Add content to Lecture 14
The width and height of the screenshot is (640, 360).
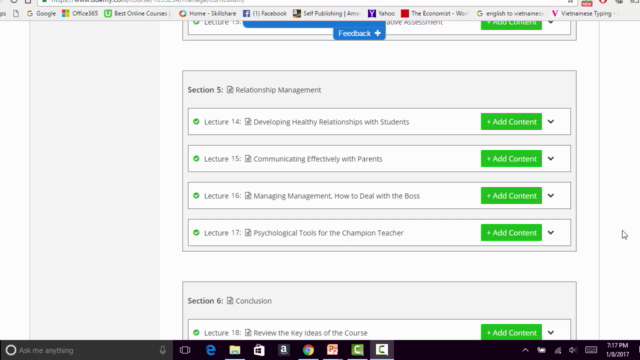[511, 122]
